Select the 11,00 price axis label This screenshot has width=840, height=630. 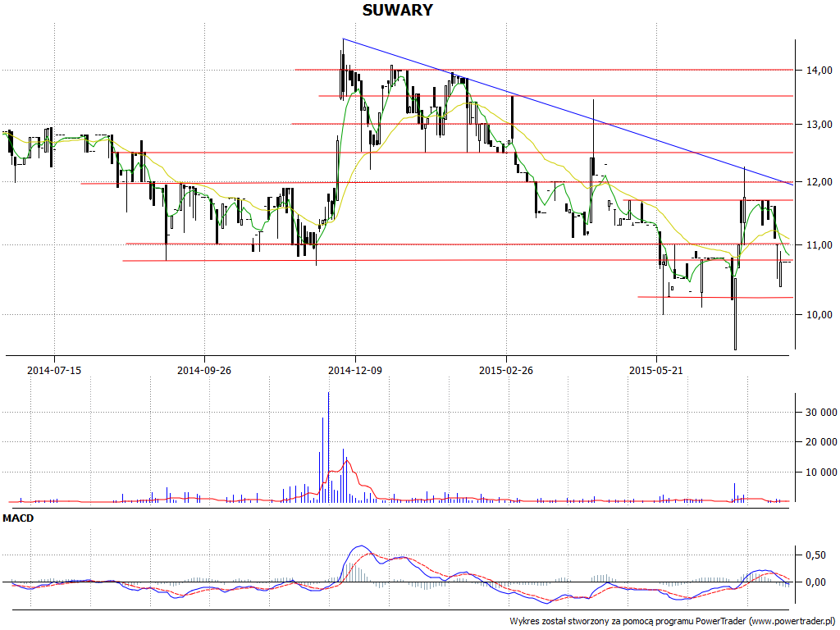tap(819, 244)
